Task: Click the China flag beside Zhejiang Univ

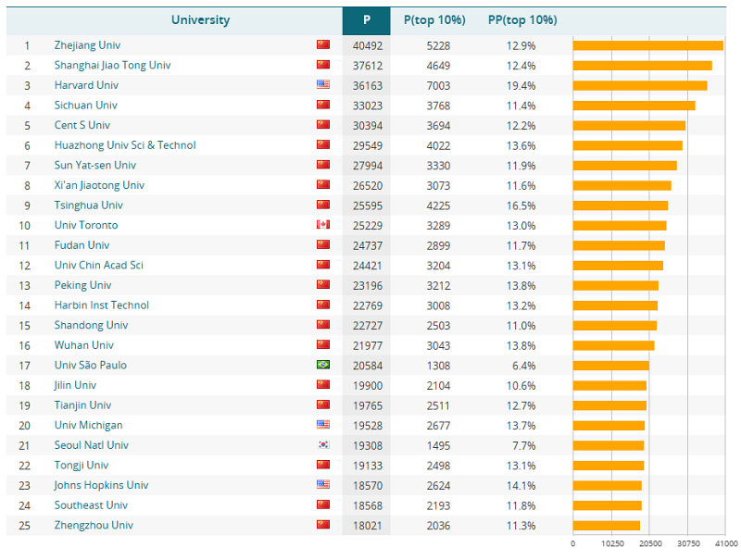Action: click(323, 44)
